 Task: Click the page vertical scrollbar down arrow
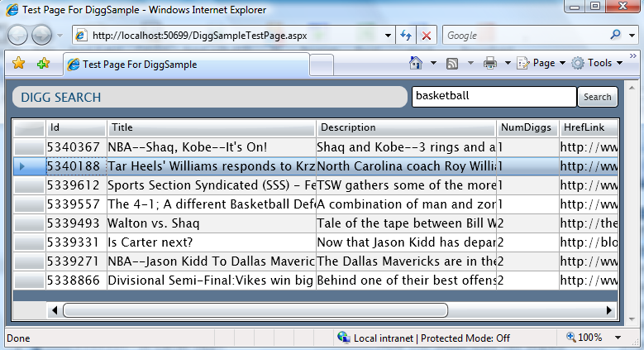click(x=632, y=319)
